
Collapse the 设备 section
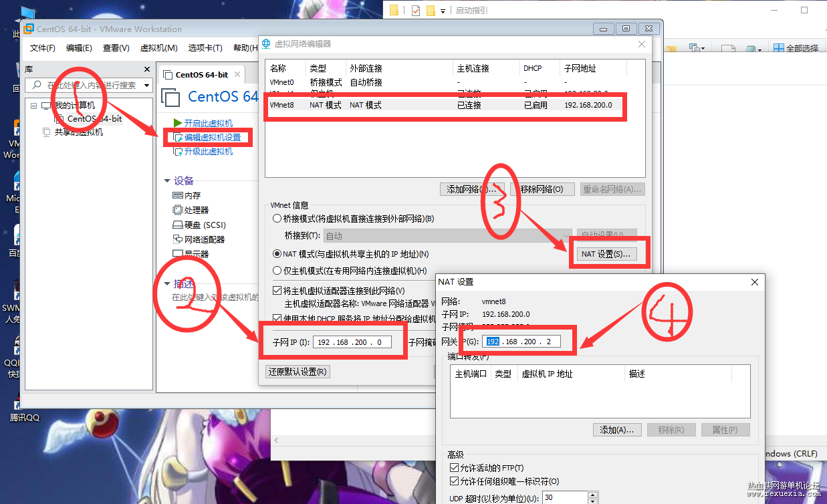coord(167,180)
